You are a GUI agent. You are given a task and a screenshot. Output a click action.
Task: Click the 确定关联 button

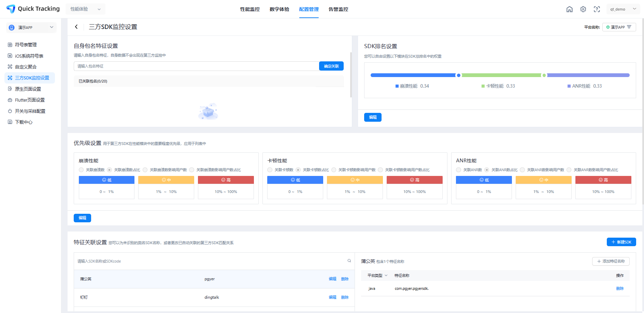(x=331, y=66)
